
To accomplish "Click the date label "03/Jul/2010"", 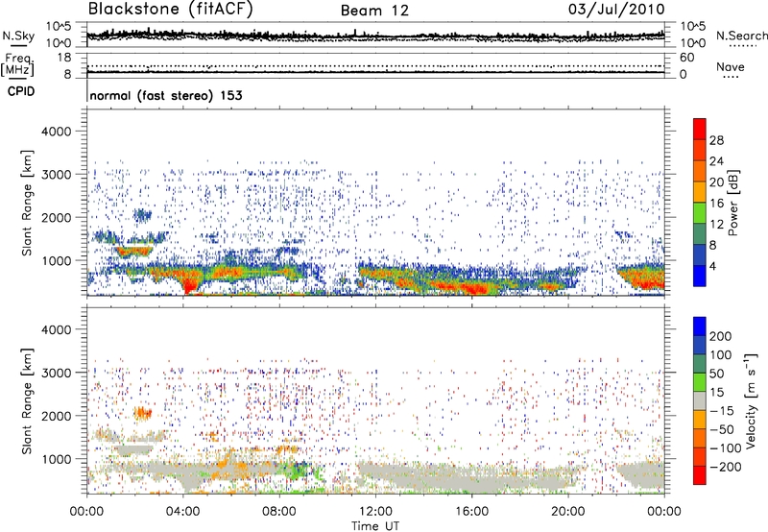I will click(x=616, y=9).
